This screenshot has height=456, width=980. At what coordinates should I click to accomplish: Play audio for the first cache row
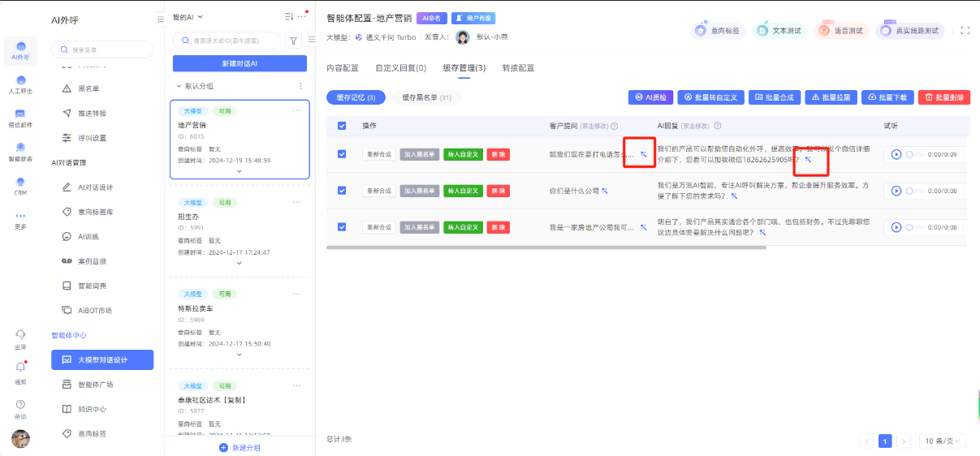tap(896, 154)
